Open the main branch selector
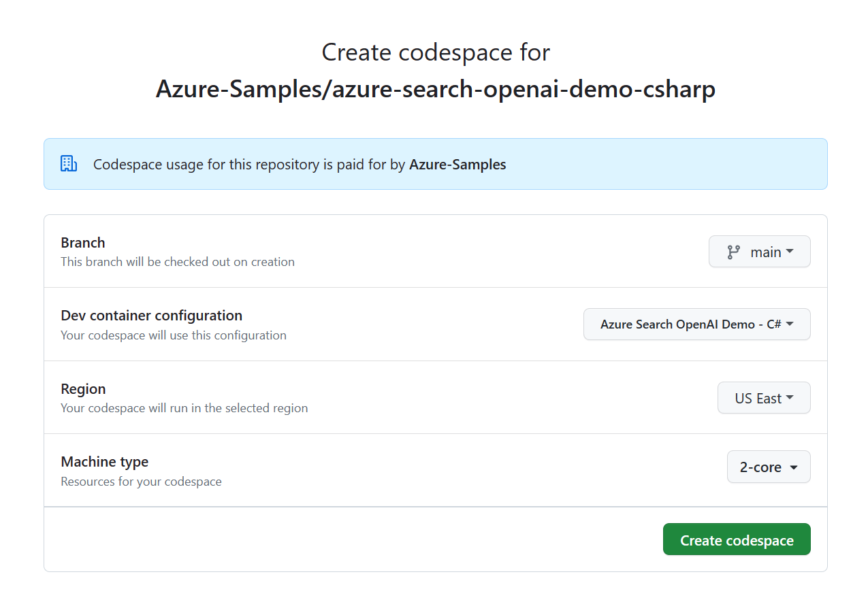Screen dimensions: 868x602 759,252
